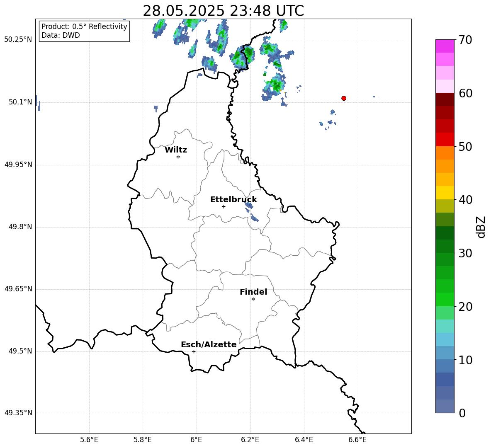The image size is (491, 448).
Task: Click the Wiltz station cross marker
Action: point(178,157)
